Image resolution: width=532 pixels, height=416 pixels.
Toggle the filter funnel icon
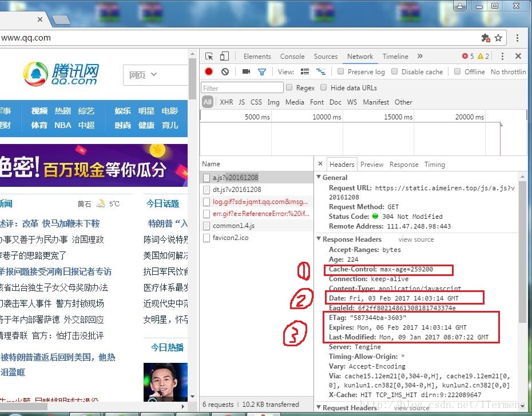[262, 72]
